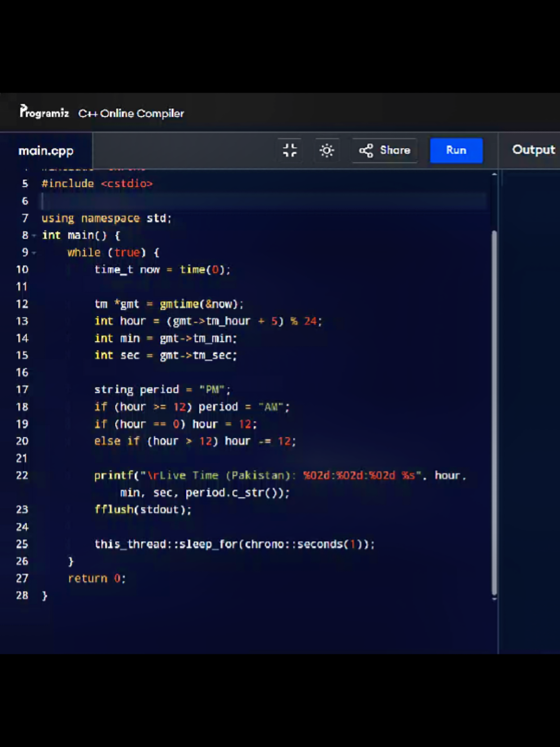
Task: Click the 'return 0;' line
Action: [97, 579]
